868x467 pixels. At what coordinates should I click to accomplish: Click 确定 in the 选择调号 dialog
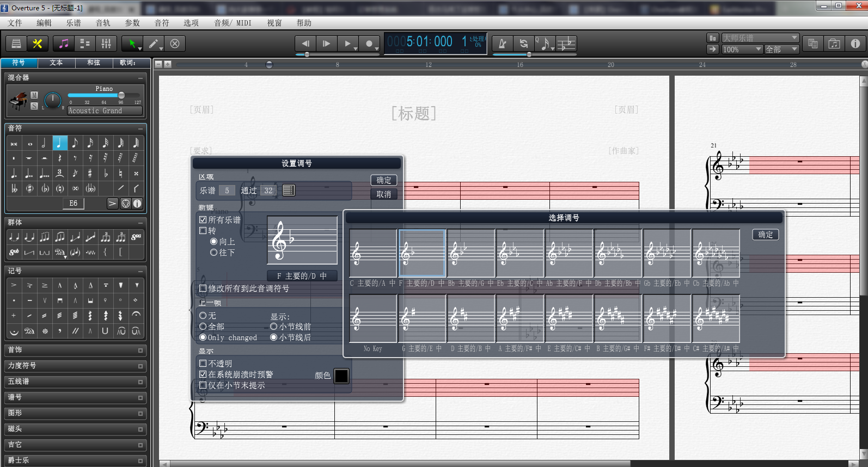pos(765,235)
